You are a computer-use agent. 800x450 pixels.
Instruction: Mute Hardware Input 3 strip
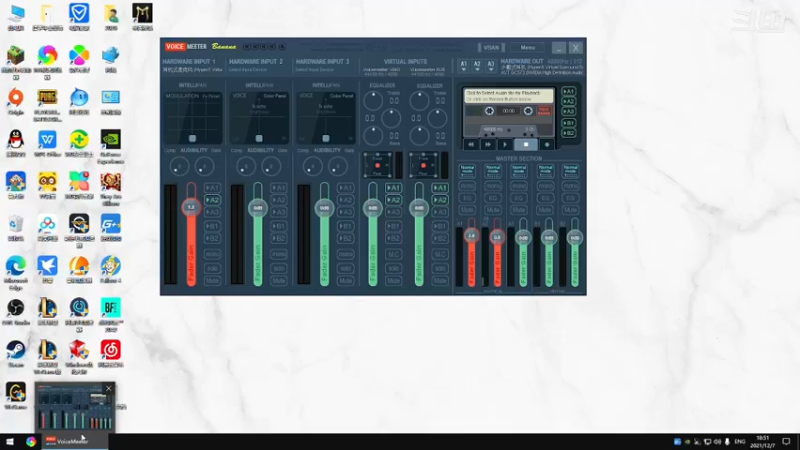[345, 281]
